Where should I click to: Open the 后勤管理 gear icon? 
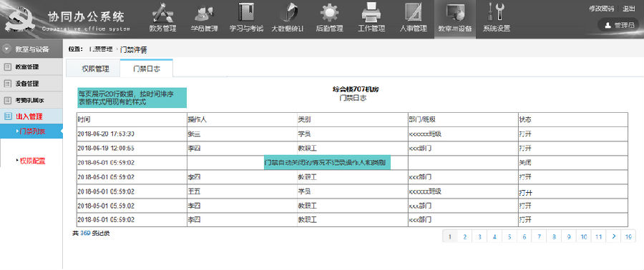click(329, 13)
